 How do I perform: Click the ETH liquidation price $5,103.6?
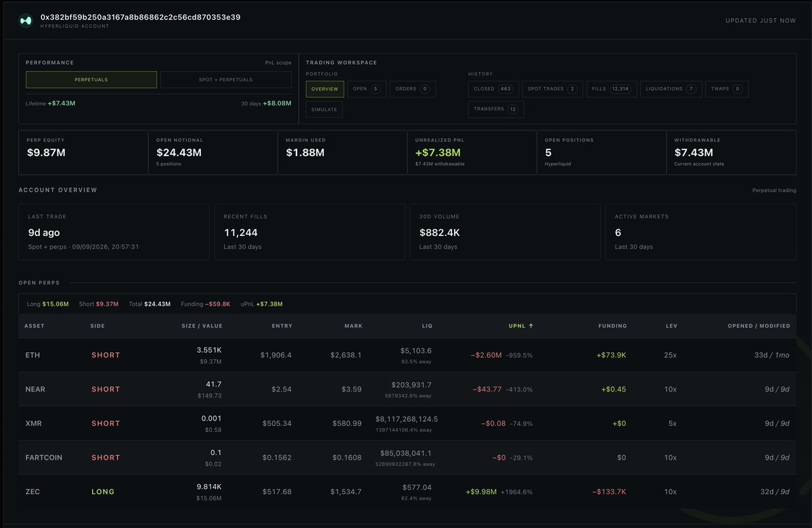pyautogui.click(x=415, y=350)
